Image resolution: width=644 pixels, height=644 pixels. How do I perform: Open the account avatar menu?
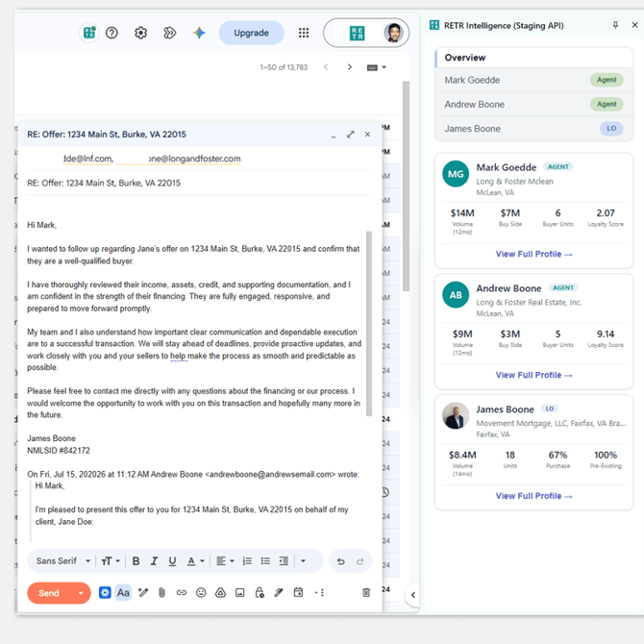pos(393,33)
